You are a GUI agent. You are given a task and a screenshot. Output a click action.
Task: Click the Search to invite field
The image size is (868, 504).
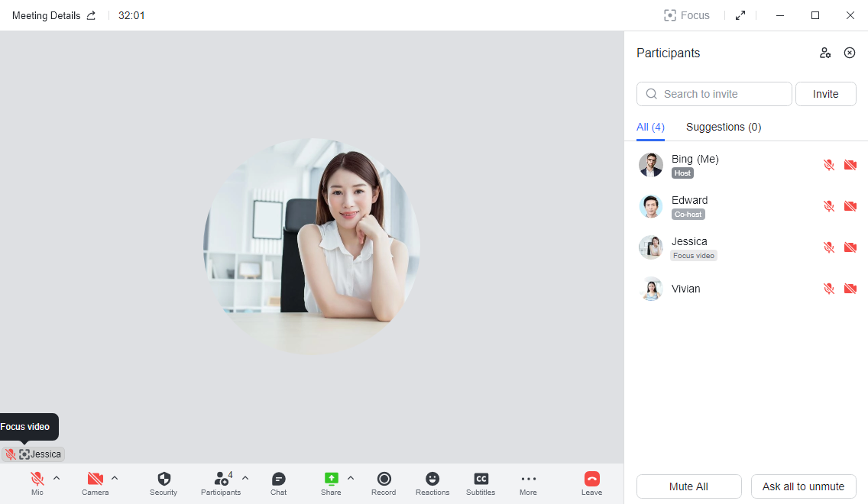(x=714, y=93)
